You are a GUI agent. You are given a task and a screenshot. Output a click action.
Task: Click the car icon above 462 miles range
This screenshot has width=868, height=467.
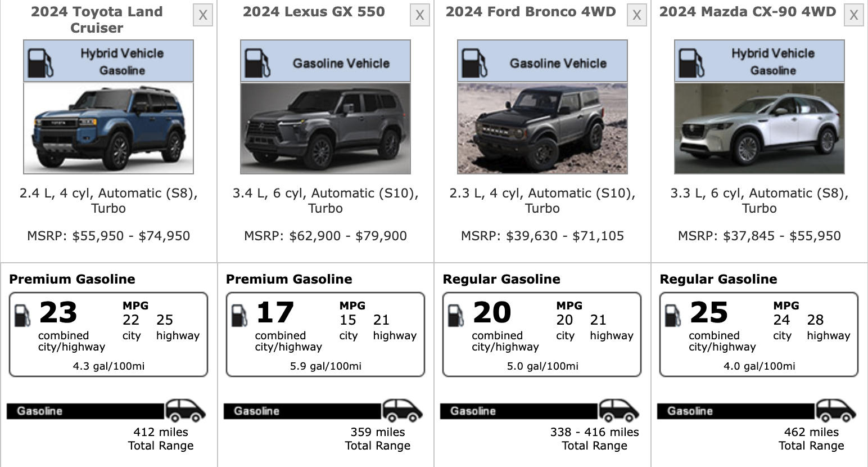(836, 411)
